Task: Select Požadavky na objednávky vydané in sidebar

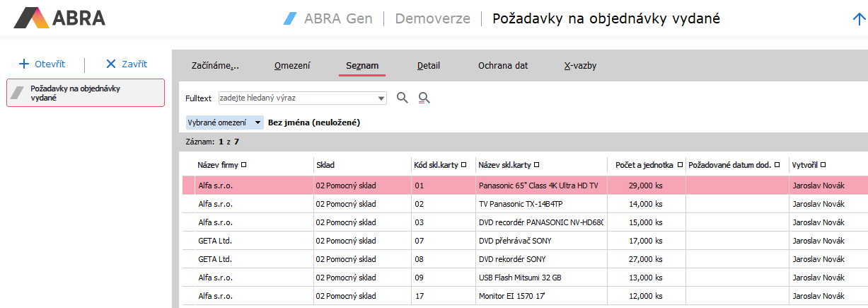Action: [x=86, y=93]
